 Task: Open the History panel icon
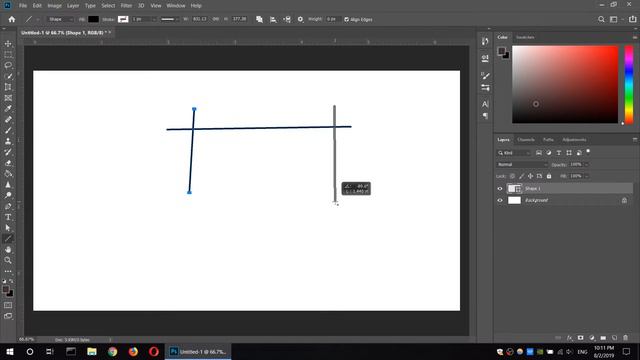point(485,41)
